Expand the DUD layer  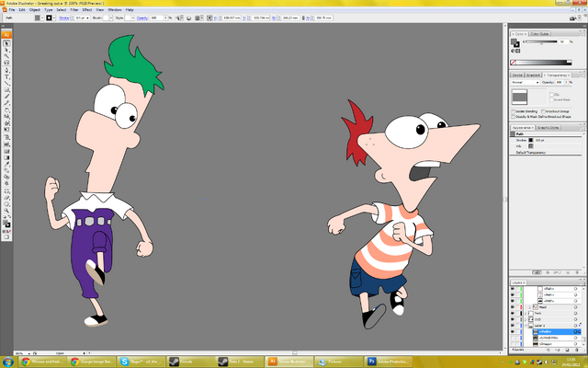coord(526,319)
